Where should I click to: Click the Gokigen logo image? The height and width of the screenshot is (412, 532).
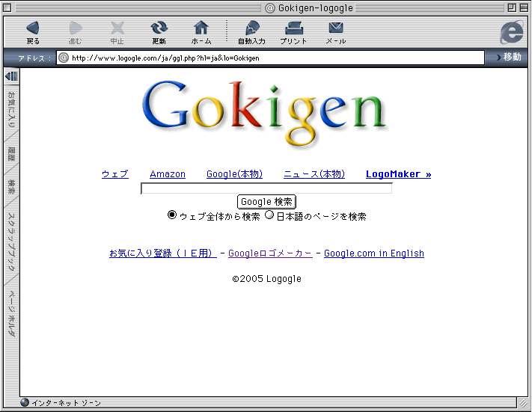click(x=265, y=114)
